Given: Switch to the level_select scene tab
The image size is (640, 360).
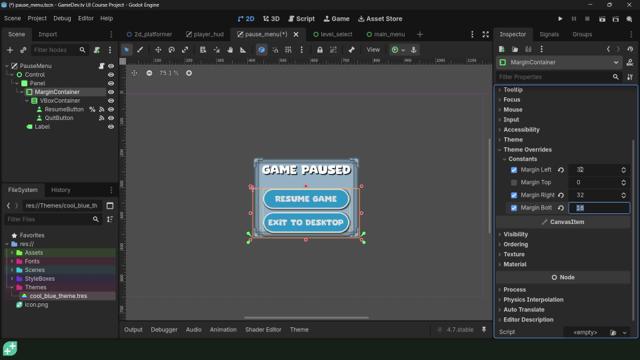Looking at the screenshot, I should click(332, 34).
